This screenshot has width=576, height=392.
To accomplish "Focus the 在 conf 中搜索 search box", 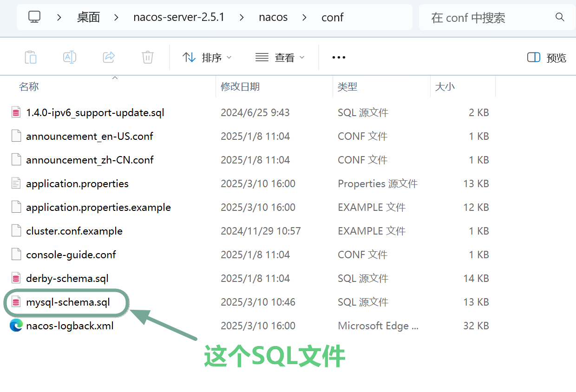I will 496,18.
